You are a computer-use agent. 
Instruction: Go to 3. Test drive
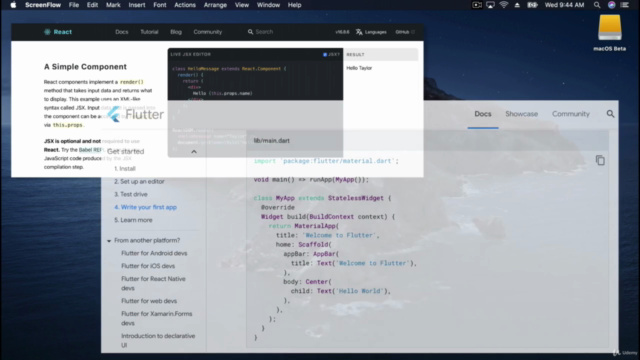(x=131, y=194)
